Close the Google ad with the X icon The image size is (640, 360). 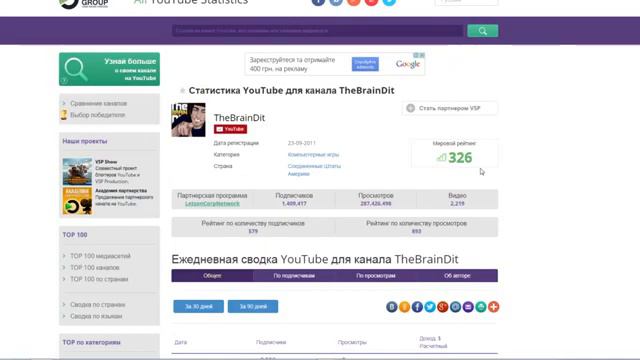click(422, 55)
